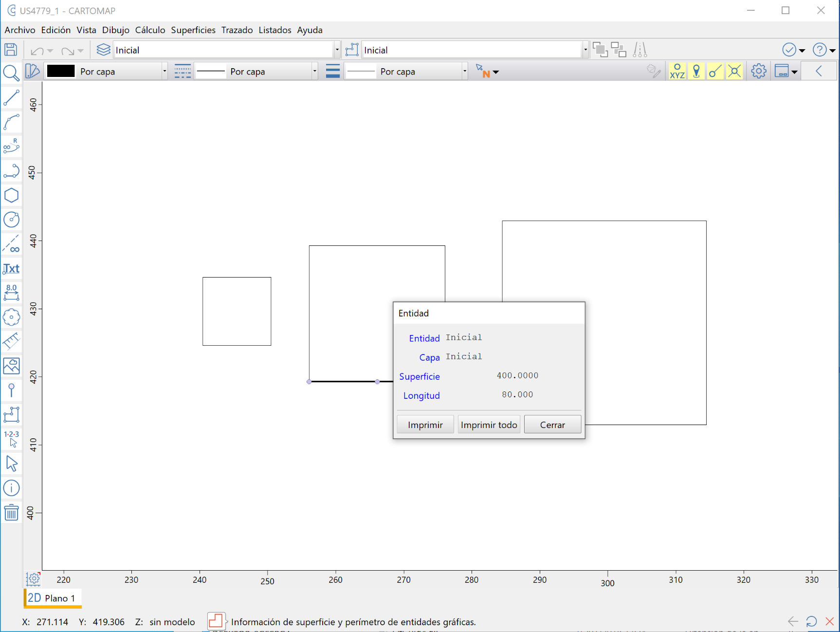Click the small left square drawing

tap(237, 312)
